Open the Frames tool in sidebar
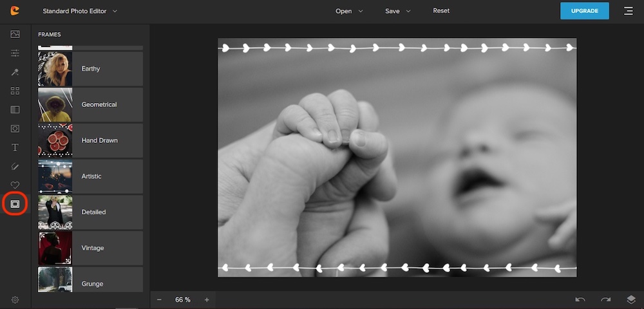 15,204
